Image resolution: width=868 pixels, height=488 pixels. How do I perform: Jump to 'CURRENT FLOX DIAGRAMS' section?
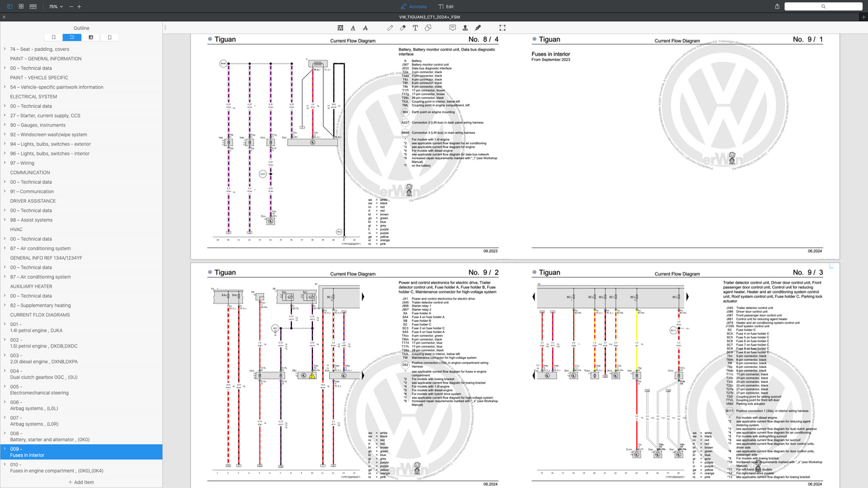pyautogui.click(x=40, y=315)
